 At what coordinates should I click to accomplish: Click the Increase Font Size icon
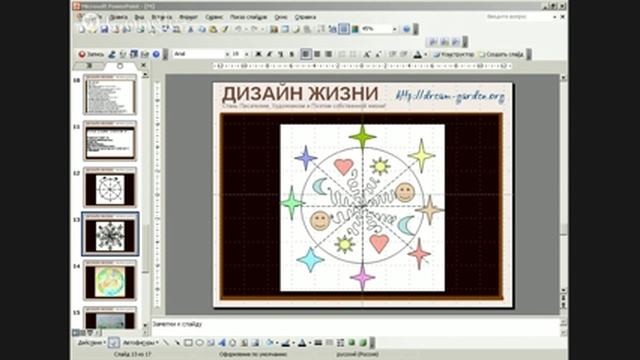coord(367,54)
